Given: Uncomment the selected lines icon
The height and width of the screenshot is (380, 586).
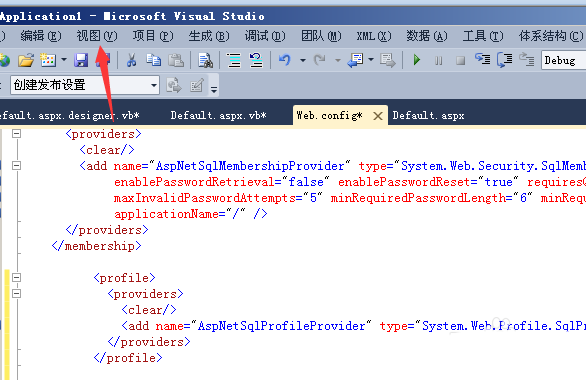Looking at the screenshot, I should pyautogui.click(x=256, y=60).
